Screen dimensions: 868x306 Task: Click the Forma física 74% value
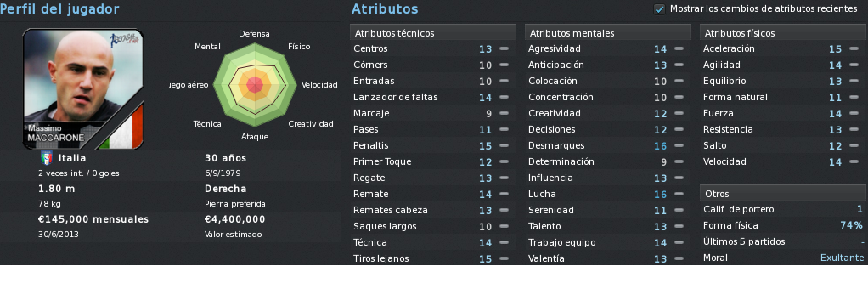[x=851, y=225]
